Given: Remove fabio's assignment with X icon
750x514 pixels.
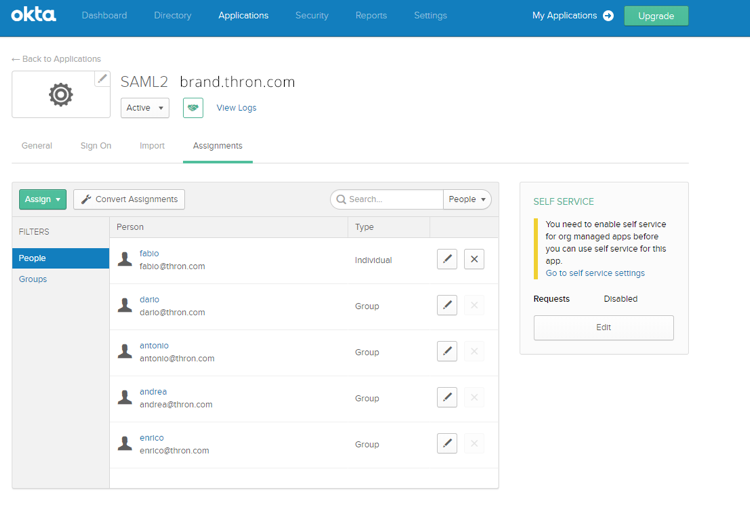Looking at the screenshot, I should click(474, 259).
